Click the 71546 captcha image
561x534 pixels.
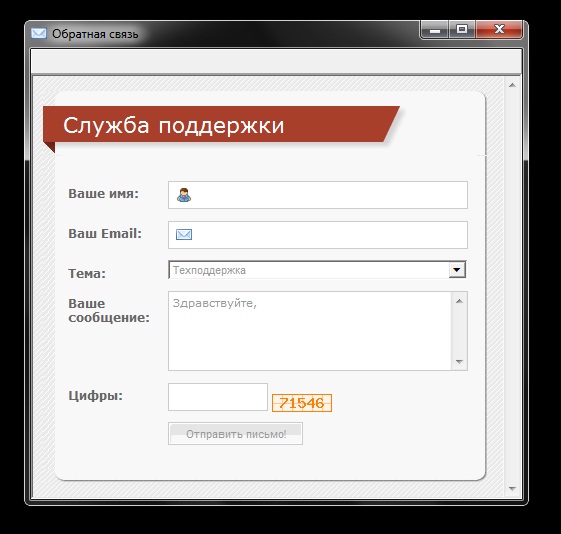302,403
